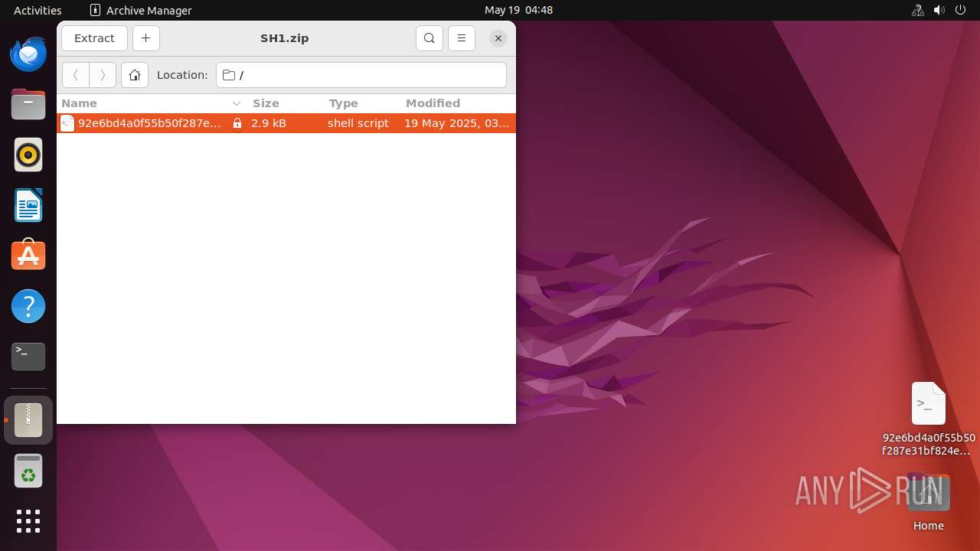Click the 2.9 kB size cell
The height and width of the screenshot is (551, 980).
tap(269, 123)
